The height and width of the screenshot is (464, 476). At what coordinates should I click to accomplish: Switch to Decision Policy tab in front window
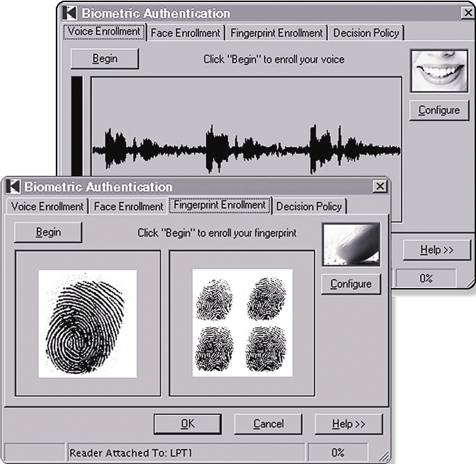[x=309, y=206]
